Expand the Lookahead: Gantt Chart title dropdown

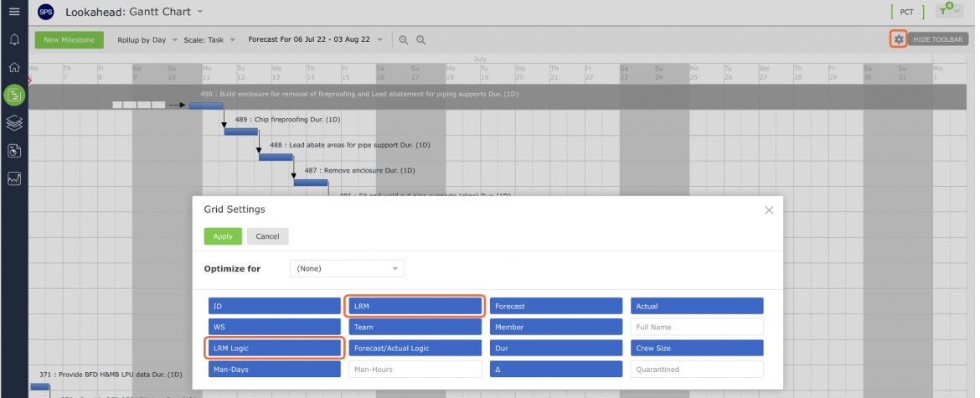click(200, 12)
